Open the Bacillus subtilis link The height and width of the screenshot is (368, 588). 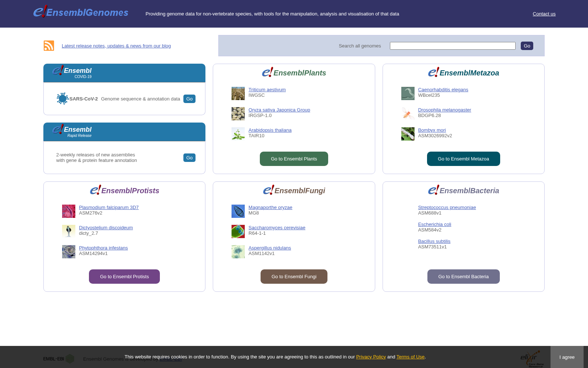434,241
